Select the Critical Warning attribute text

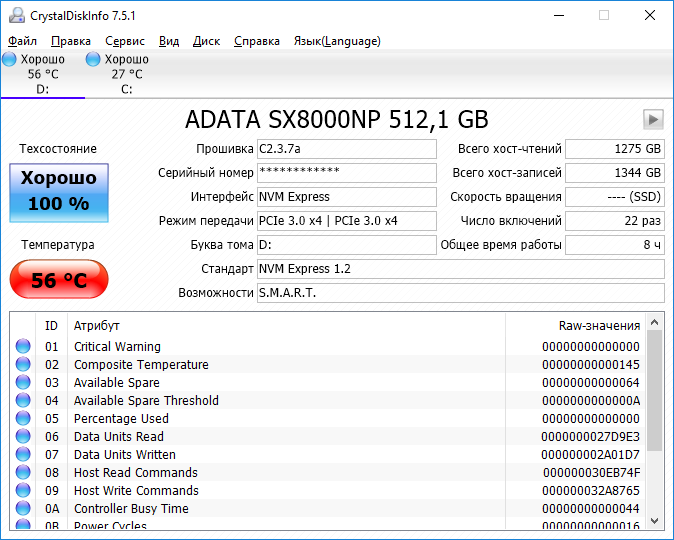click(117, 347)
